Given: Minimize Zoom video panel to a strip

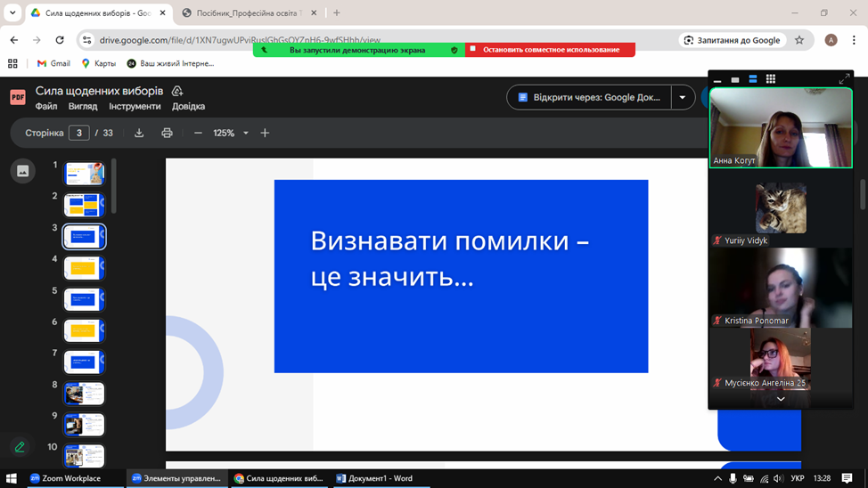Looking at the screenshot, I should tap(717, 79).
